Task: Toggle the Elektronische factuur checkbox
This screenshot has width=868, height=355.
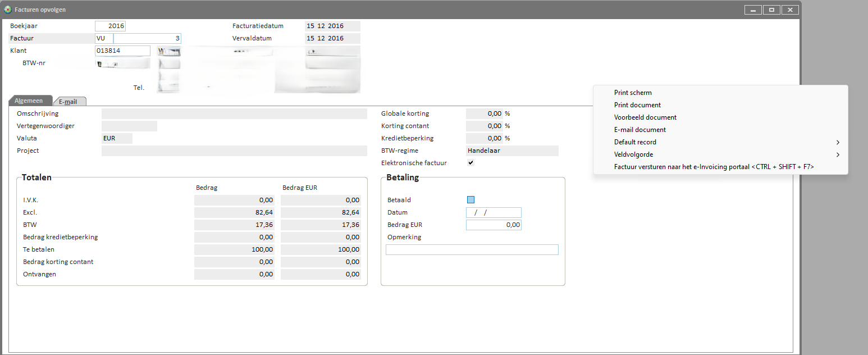Action: [470, 163]
